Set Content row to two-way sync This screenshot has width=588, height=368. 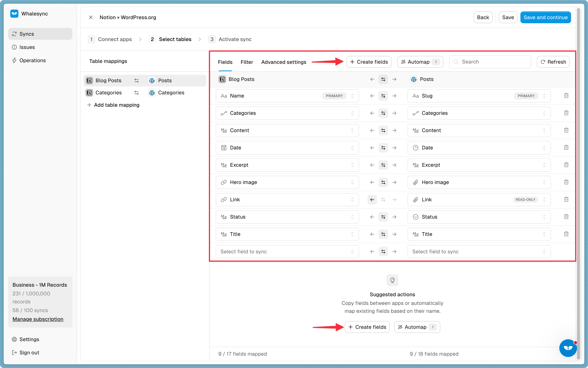383,130
